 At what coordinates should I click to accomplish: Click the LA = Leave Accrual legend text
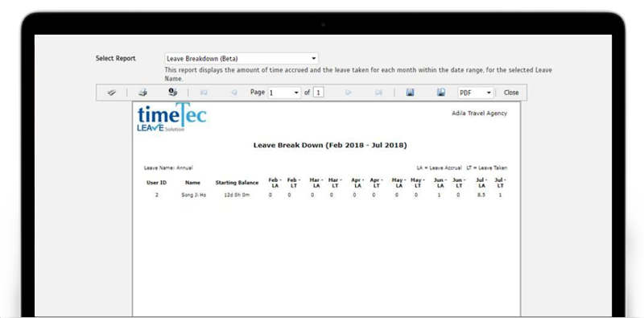point(439,167)
